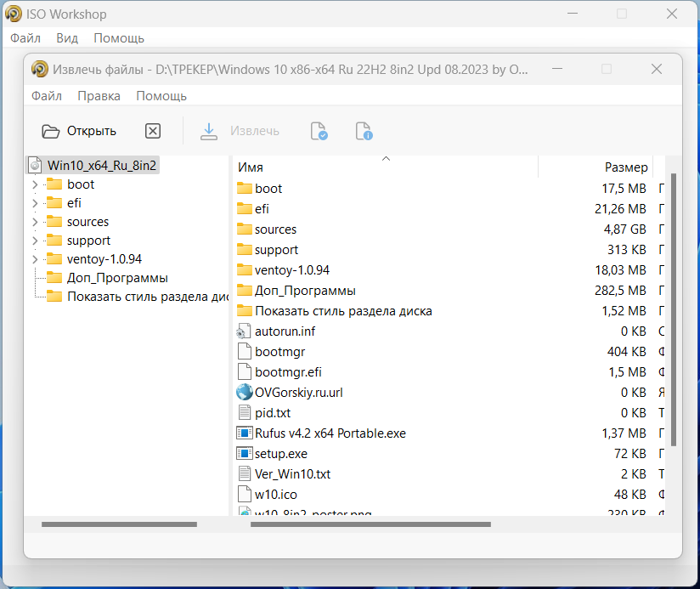Click the Открыть folder icon in toolbar
This screenshot has width=700, height=589.
click(x=50, y=131)
